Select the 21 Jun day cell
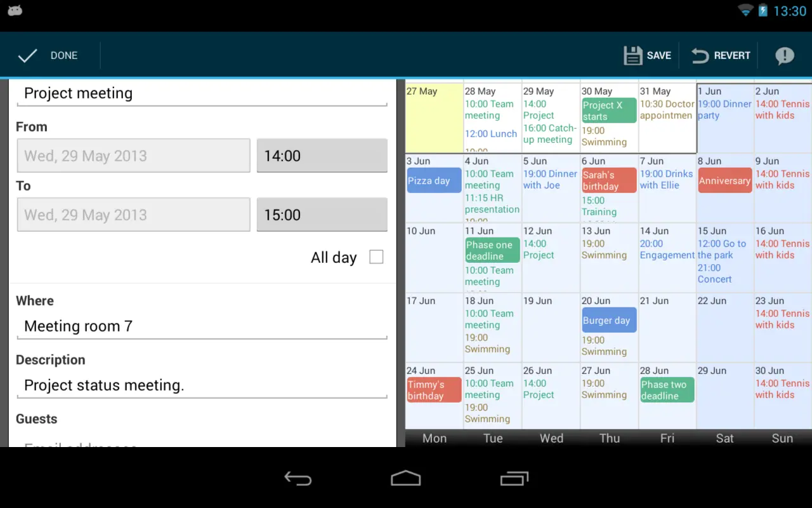Screen dimensions: 812x508 pos(667,328)
